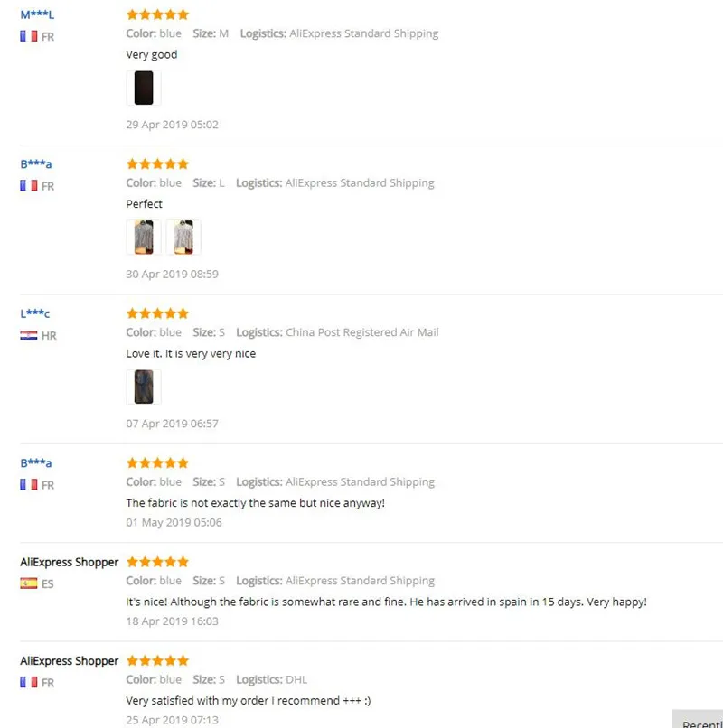Image resolution: width=723 pixels, height=728 pixels.
Task: Click five-star rating on "Very good" review
Action: coord(157,14)
